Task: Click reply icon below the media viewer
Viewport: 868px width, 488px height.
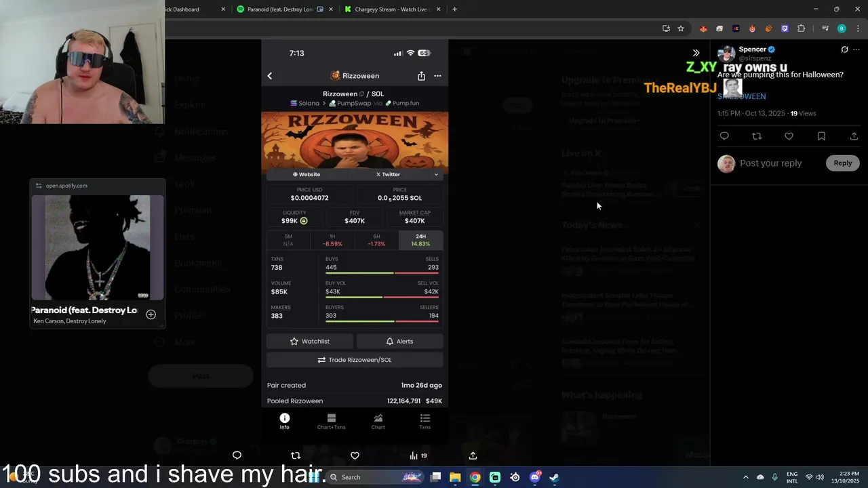Action: 237,455
